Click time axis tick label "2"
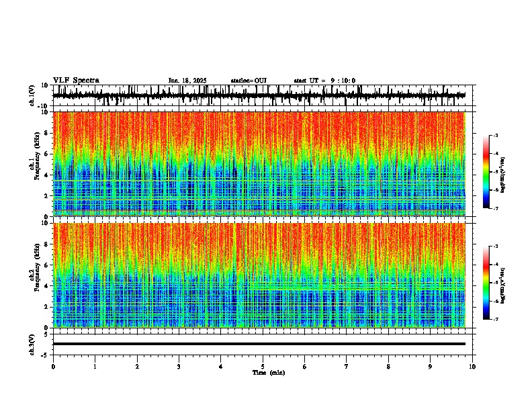 click(137, 367)
